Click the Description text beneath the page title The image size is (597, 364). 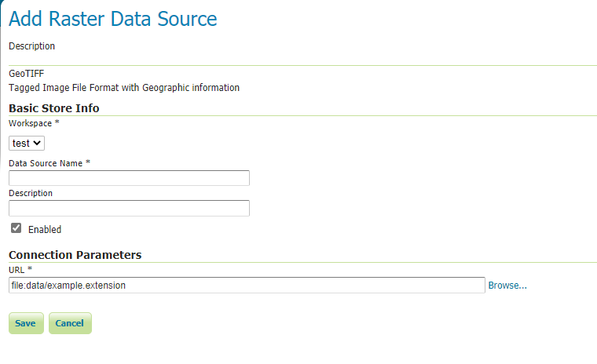[x=31, y=46]
